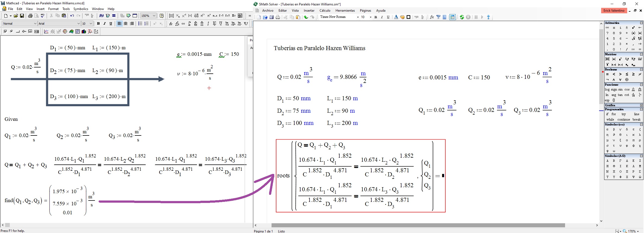Screen dimensions: 644x233
Task: Toggle the SMath side panel button
Action: (x=452, y=17)
